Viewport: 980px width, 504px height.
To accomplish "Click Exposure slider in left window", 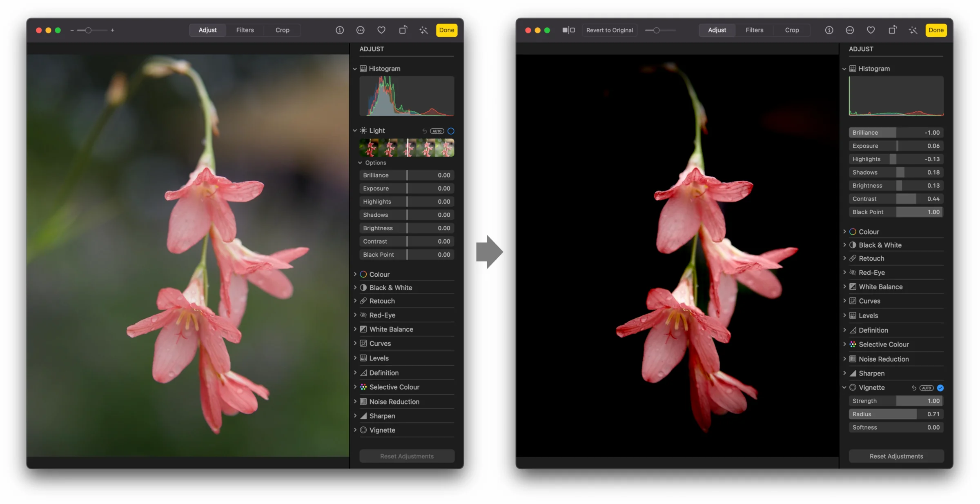I will click(x=407, y=189).
